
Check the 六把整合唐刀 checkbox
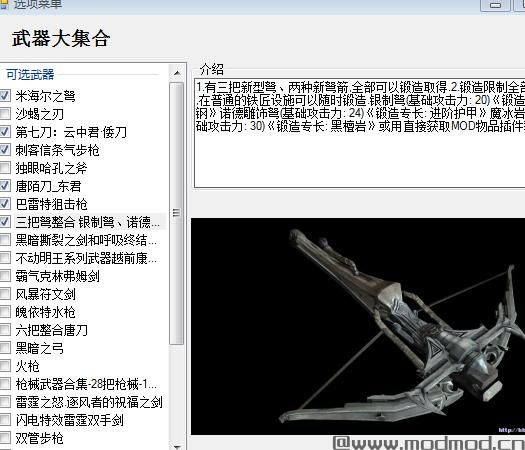(5, 330)
